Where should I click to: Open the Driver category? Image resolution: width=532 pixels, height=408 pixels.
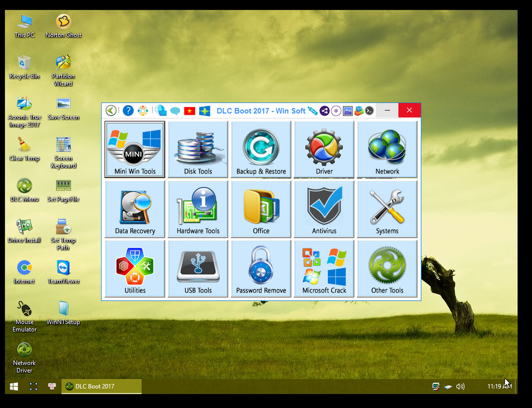(324, 149)
